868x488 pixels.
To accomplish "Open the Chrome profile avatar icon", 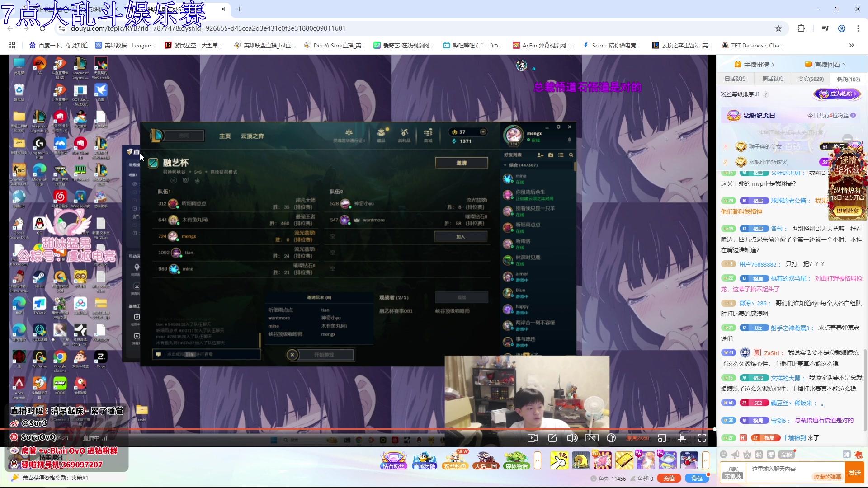I will pos(842,28).
